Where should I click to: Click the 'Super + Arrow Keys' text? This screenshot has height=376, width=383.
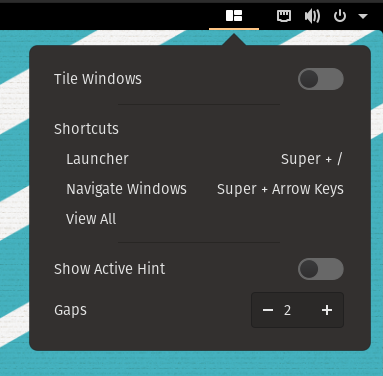280,189
